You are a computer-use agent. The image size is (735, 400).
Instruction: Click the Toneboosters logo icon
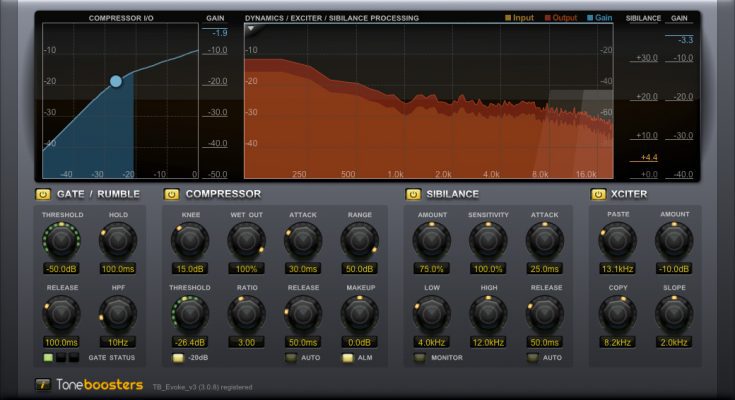coord(43,385)
